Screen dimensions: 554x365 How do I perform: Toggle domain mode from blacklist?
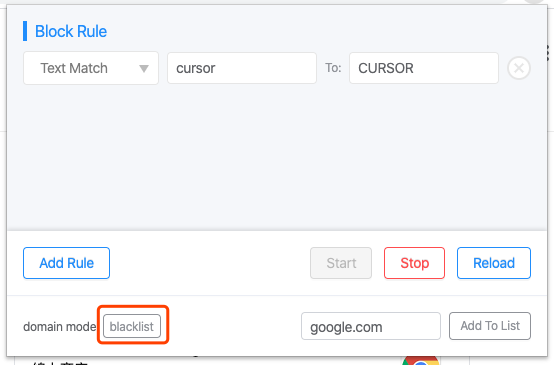coord(132,326)
